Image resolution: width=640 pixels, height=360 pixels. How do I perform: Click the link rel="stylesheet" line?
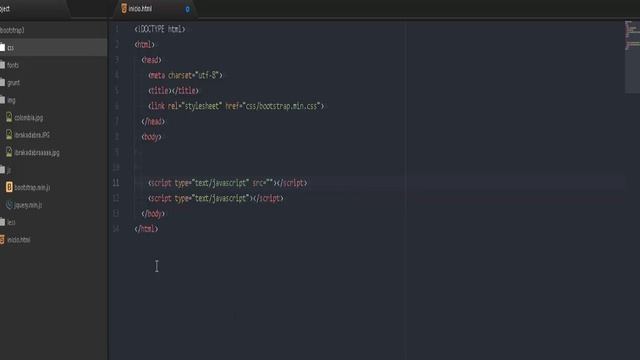[x=236, y=106]
